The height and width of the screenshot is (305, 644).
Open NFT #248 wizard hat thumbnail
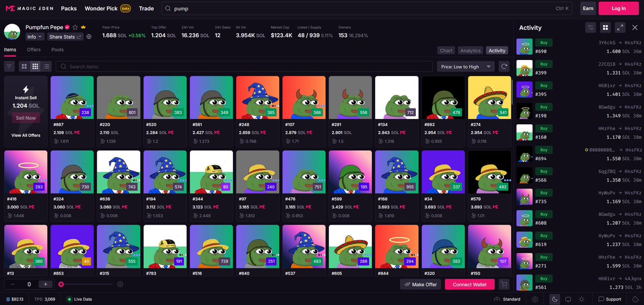pos(258,98)
